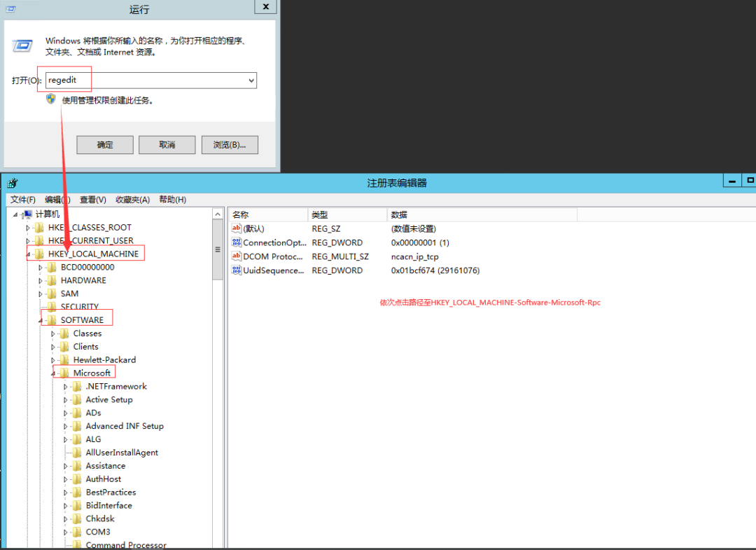
Task: Select the HKEY_LOCAL_MACHINE key
Action: (x=93, y=254)
